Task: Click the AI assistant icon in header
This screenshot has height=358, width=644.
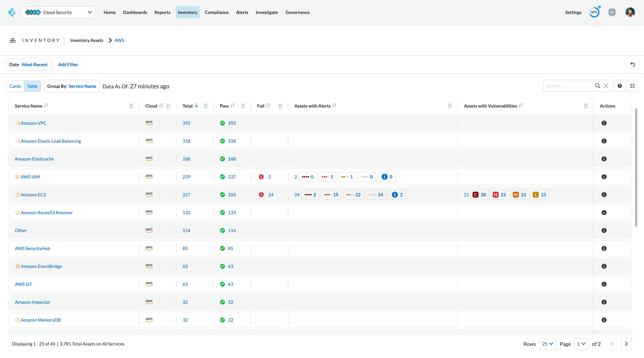Action: (x=612, y=12)
